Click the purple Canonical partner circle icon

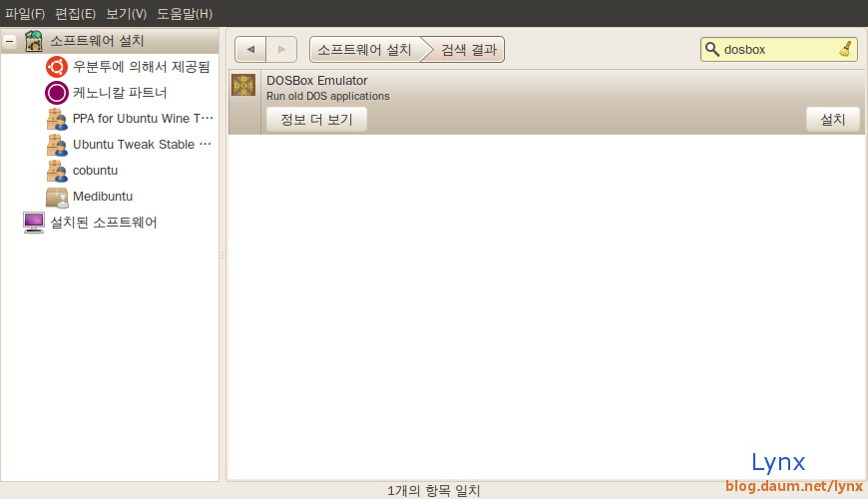(x=57, y=93)
